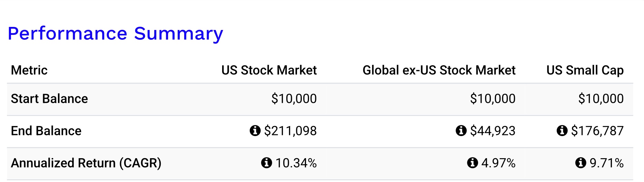Click the $176,787 end balance value

pyautogui.click(x=597, y=131)
